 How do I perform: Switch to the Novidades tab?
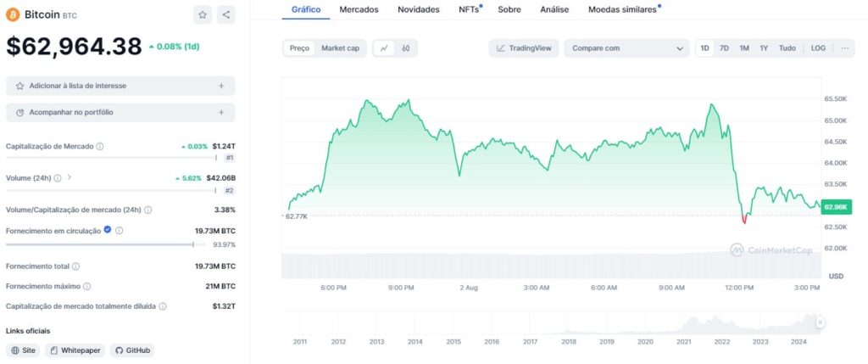[419, 9]
